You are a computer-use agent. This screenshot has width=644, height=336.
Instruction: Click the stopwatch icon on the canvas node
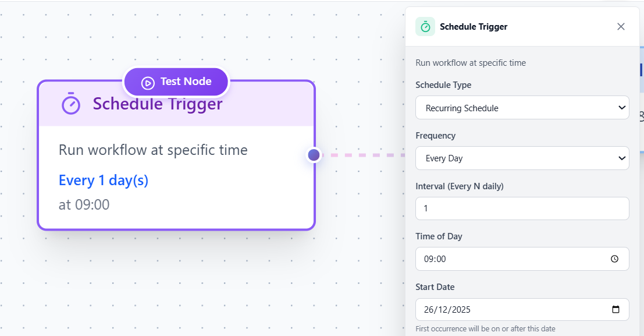click(x=71, y=104)
